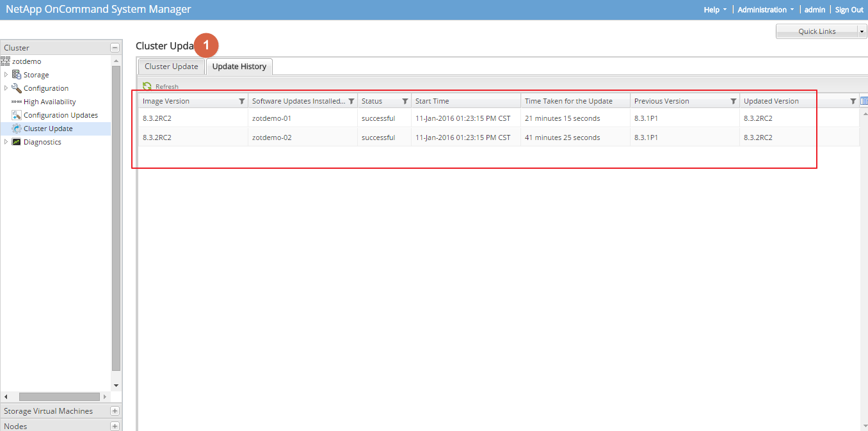
Task: Open the Quick Links dropdown arrow
Action: coord(862,31)
